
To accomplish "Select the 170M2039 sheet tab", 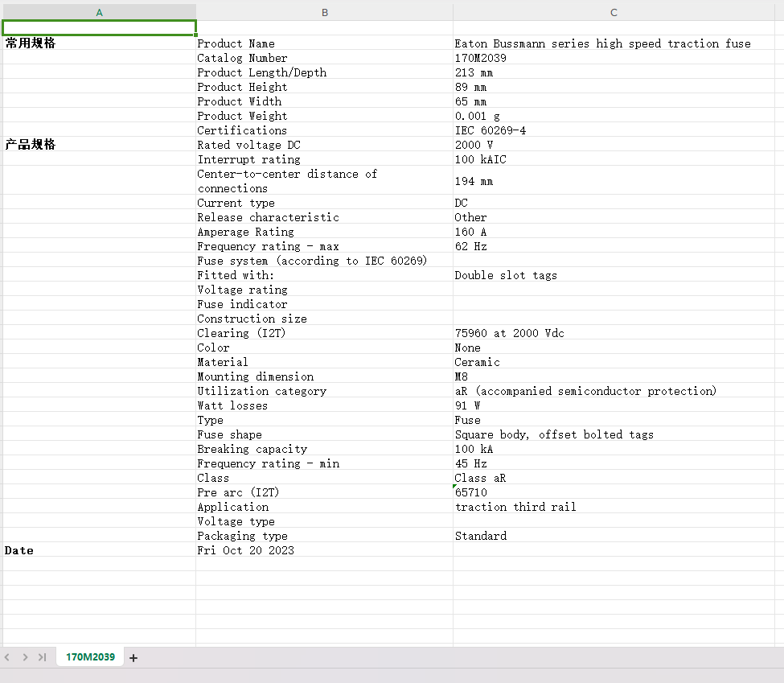I will tap(91, 657).
